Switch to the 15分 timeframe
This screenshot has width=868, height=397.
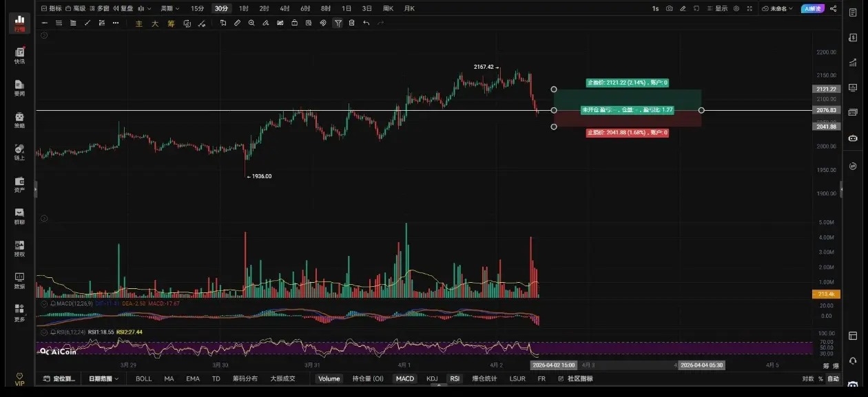pyautogui.click(x=198, y=8)
